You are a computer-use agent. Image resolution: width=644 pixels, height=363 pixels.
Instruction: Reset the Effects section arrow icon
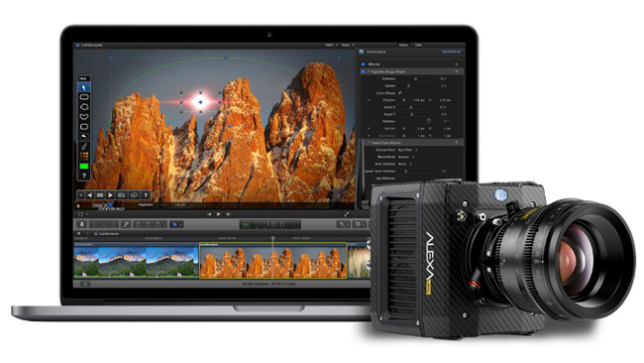[457, 64]
